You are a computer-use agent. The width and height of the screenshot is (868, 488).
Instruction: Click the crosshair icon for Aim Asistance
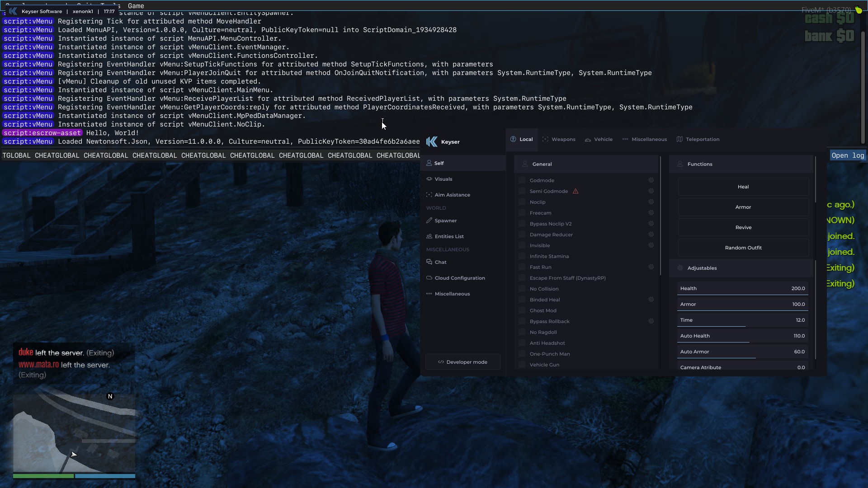tap(429, 195)
